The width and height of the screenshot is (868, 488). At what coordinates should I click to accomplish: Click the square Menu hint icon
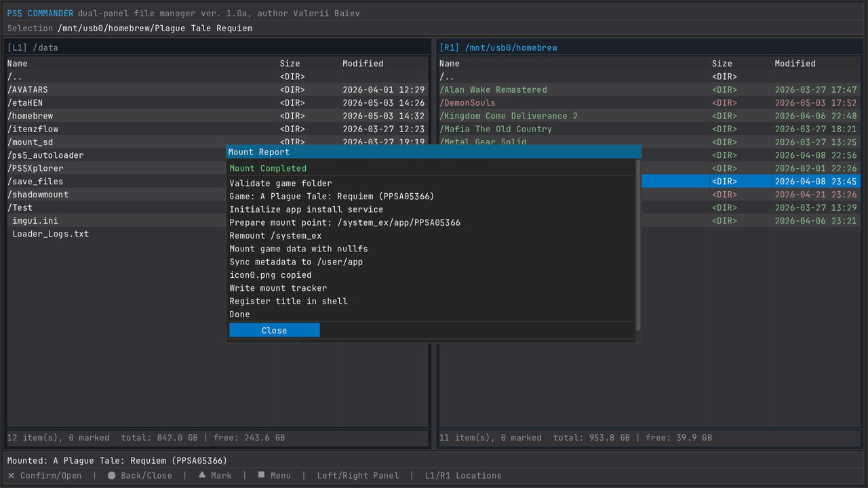click(261, 475)
